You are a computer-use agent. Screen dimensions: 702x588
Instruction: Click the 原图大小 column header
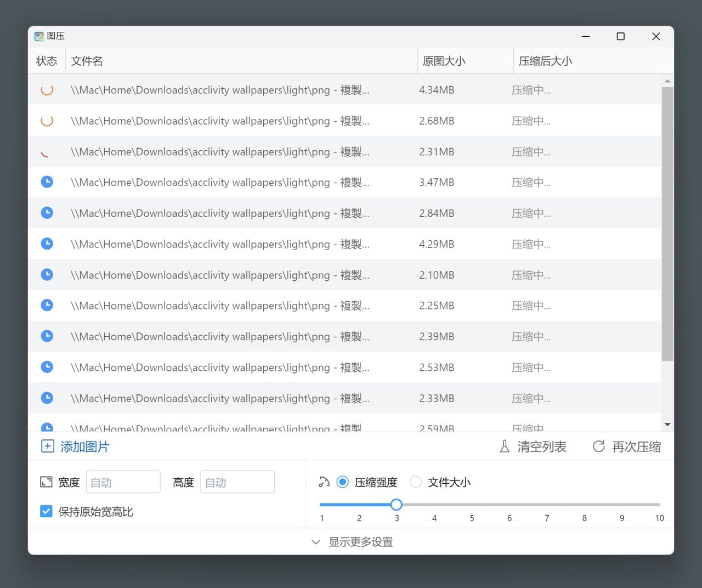pos(465,61)
